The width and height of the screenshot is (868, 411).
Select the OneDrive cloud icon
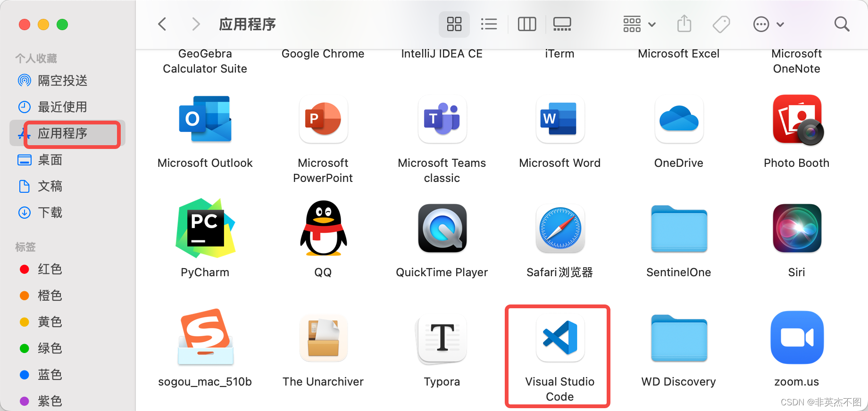(679, 119)
